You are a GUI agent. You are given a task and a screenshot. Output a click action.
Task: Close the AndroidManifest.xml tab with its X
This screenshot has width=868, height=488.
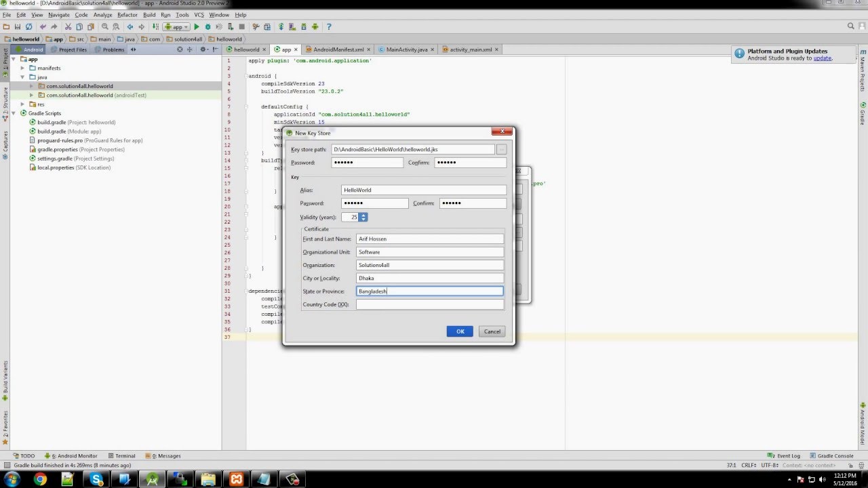tap(369, 49)
